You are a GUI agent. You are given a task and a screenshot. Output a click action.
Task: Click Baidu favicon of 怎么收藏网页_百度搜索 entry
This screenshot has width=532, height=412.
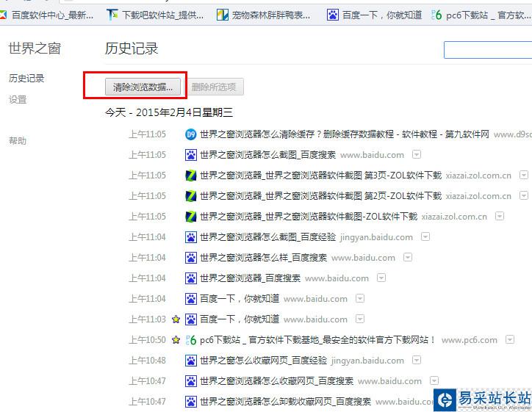click(190, 381)
